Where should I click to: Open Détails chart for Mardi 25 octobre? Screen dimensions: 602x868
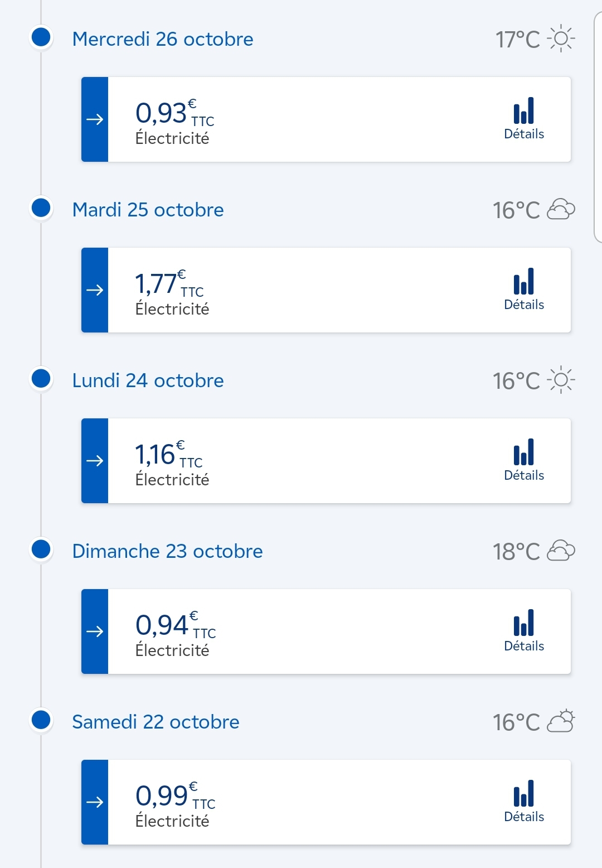(x=523, y=290)
